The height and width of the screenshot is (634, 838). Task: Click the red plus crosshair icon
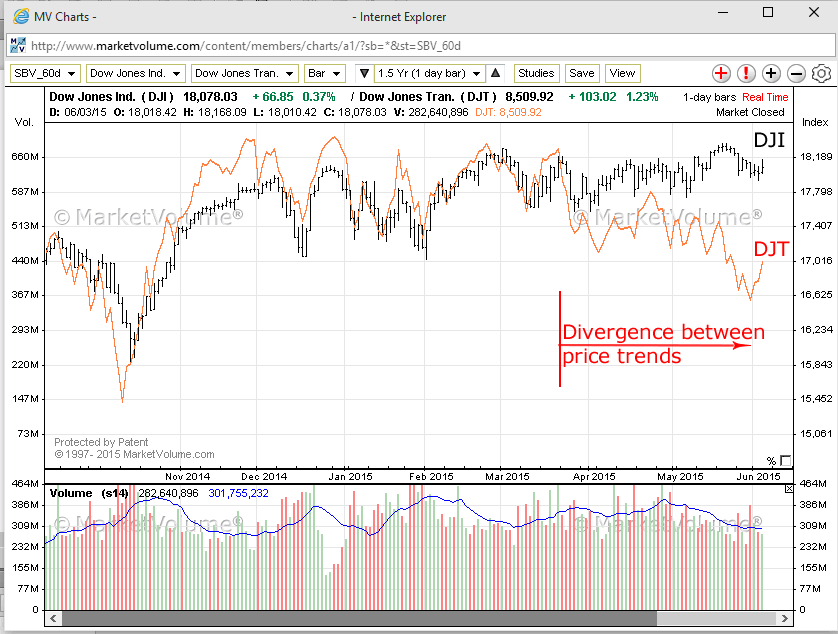(722, 74)
